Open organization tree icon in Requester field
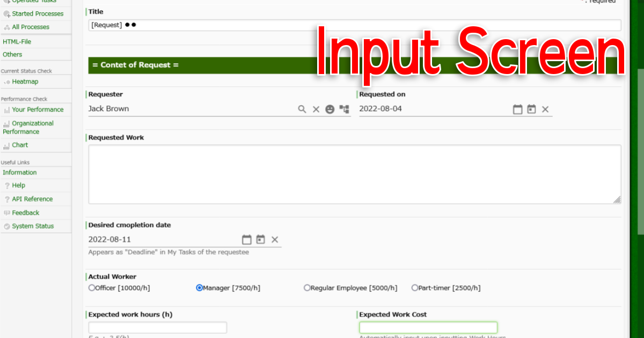644x338 pixels. [344, 109]
